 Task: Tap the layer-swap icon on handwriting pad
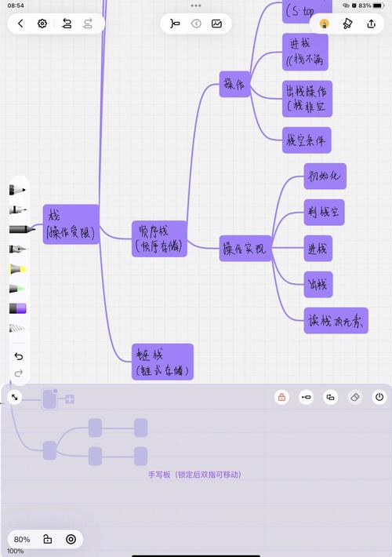pos(331,397)
